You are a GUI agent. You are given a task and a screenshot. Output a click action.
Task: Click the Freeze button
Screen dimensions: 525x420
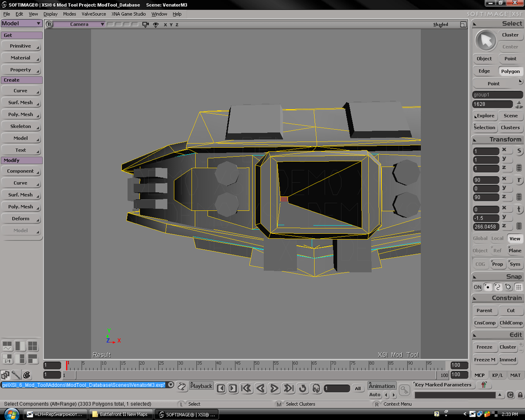point(484,347)
